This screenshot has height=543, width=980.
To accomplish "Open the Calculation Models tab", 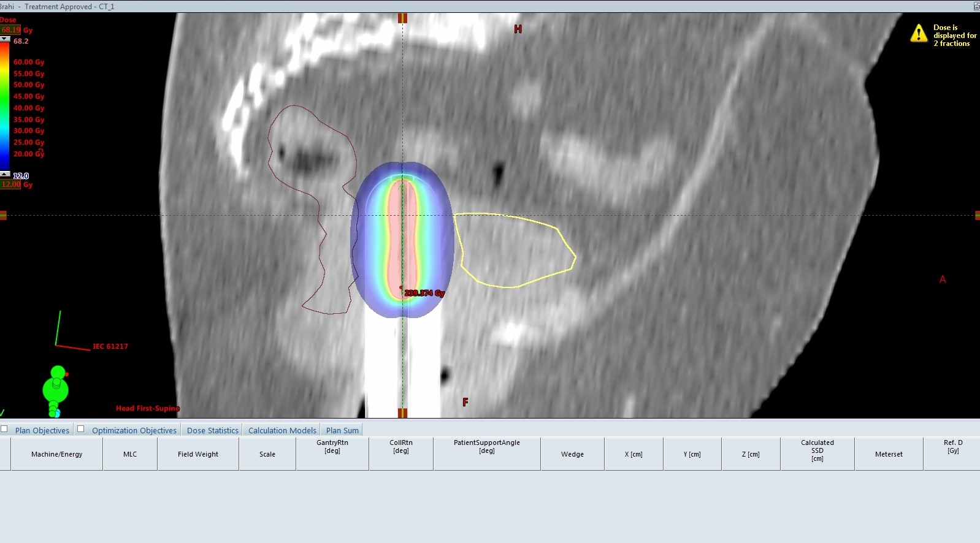I will coord(282,430).
